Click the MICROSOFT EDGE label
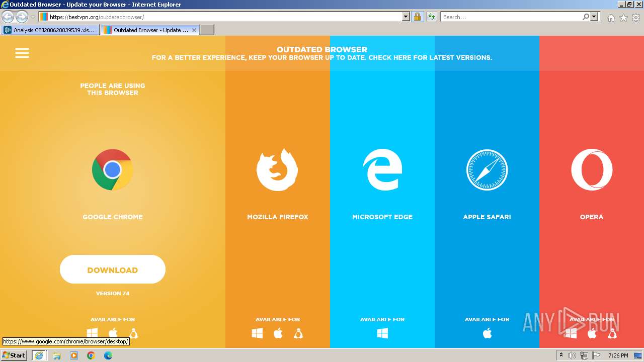Viewport: 644px width, 362px height. pos(382,217)
